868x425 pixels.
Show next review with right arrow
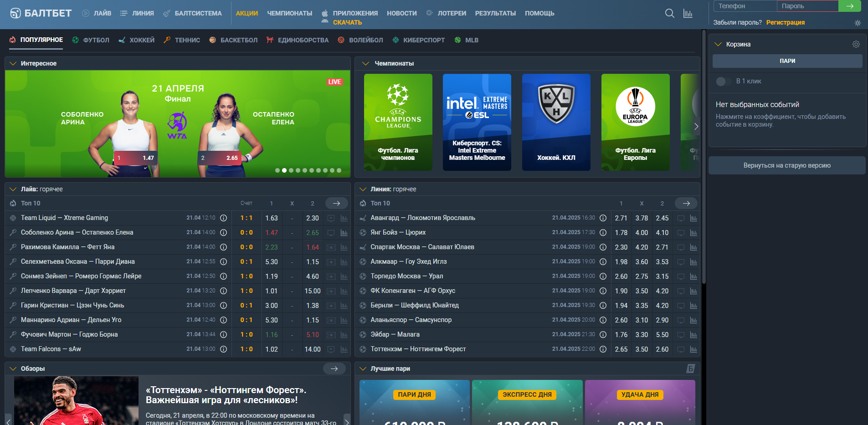click(x=347, y=421)
